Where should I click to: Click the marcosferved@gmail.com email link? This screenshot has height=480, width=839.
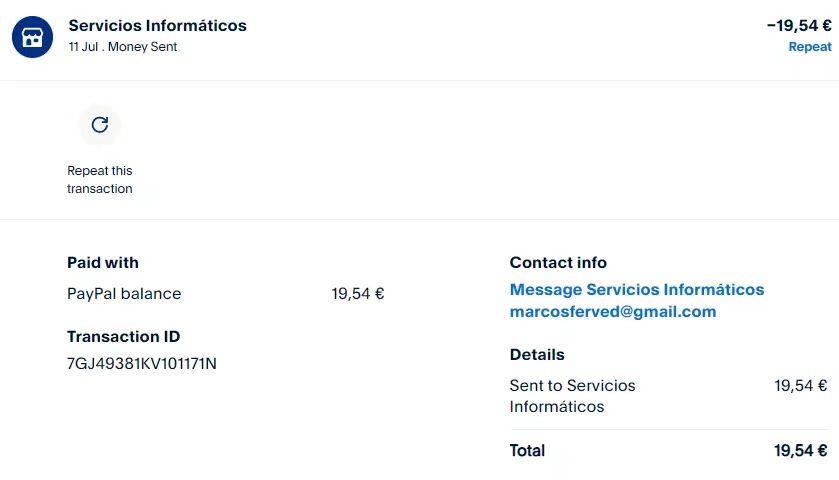pyautogui.click(x=612, y=312)
